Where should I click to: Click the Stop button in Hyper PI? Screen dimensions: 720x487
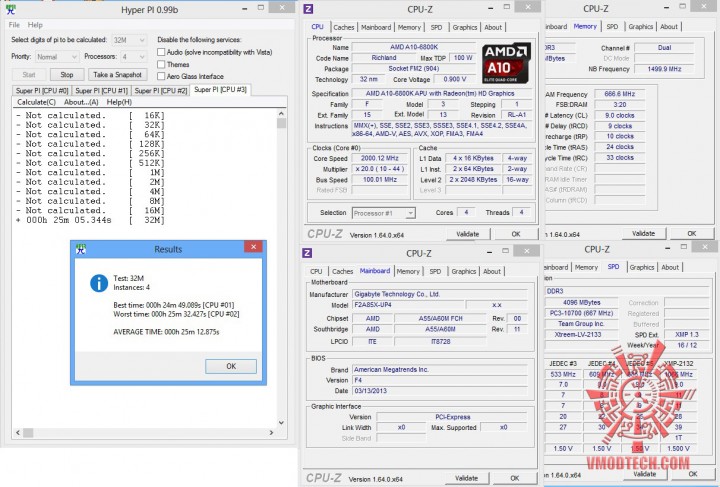coord(67,74)
